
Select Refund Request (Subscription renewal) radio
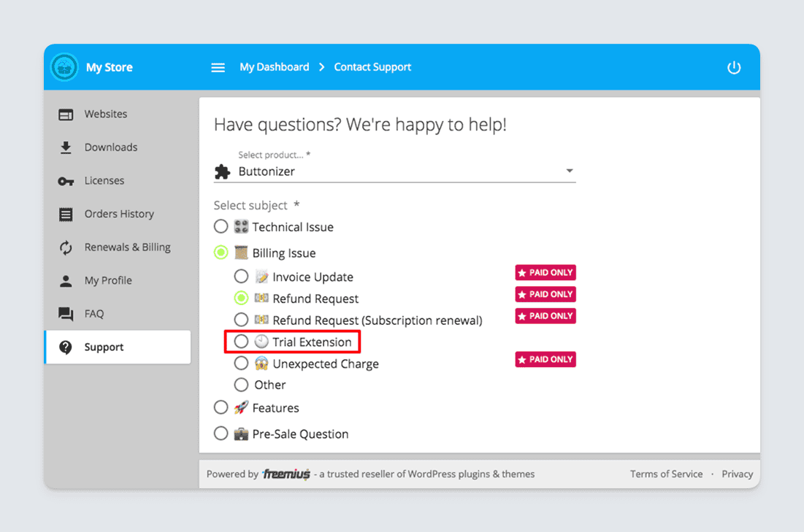coord(241,320)
